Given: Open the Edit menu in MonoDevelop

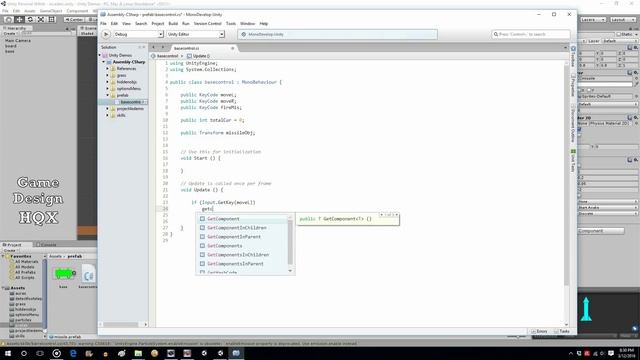Looking at the screenshot, I should 114,24.
